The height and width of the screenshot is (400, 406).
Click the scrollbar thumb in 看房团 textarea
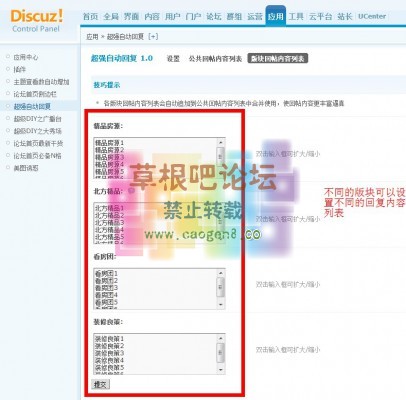pyautogui.click(x=220, y=287)
